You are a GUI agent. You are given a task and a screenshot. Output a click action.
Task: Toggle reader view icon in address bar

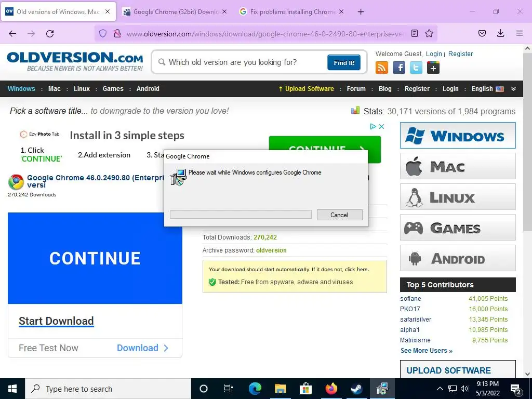point(414,33)
